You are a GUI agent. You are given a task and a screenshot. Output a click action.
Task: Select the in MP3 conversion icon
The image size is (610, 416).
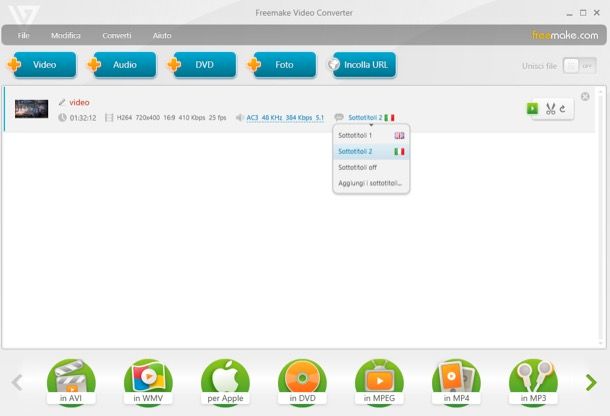pos(533,380)
